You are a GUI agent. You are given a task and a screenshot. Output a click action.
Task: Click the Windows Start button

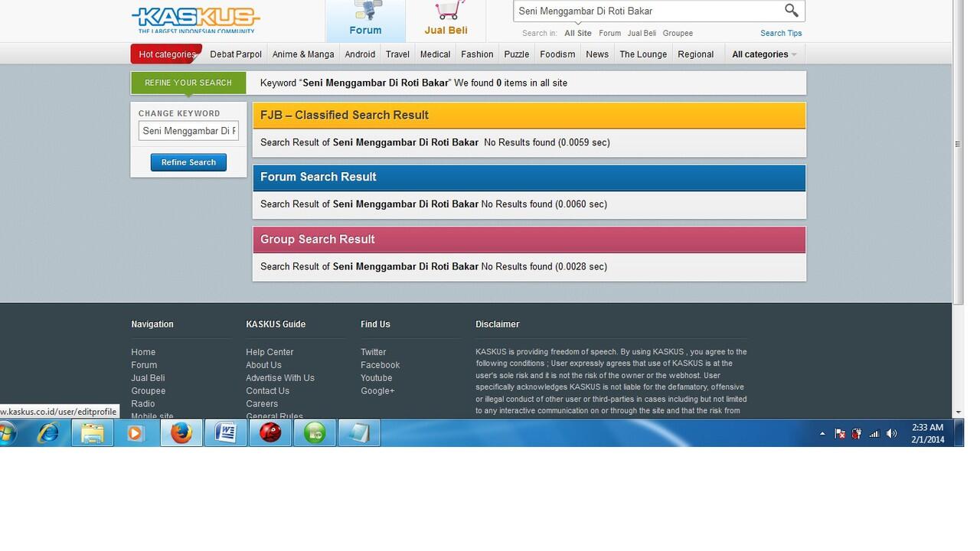click(x=8, y=434)
